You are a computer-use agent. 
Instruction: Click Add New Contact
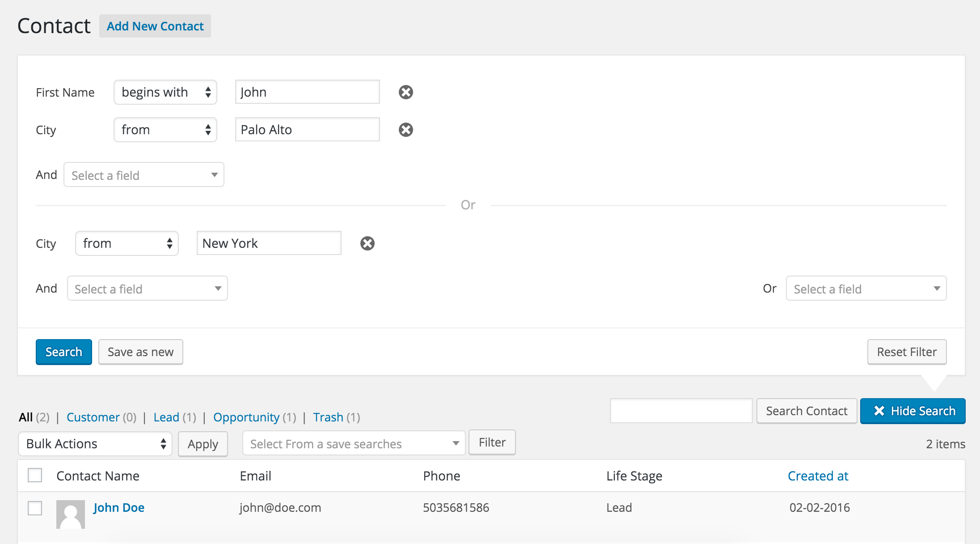tap(155, 26)
